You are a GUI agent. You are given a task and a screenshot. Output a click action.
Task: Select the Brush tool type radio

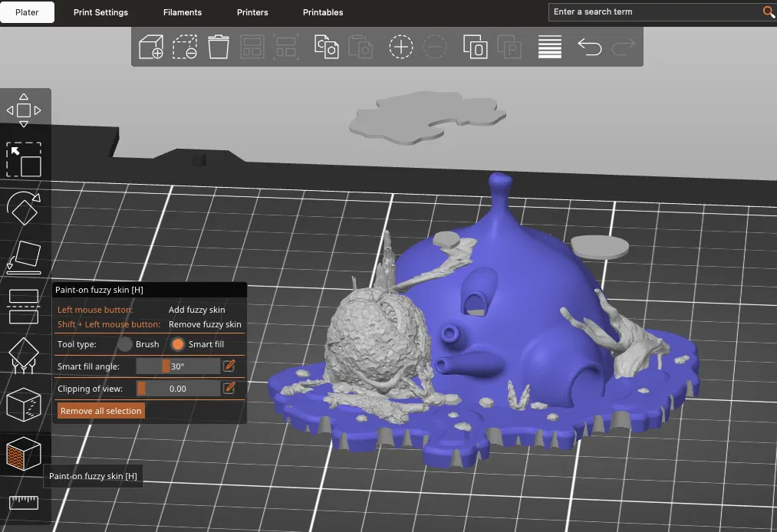125,343
